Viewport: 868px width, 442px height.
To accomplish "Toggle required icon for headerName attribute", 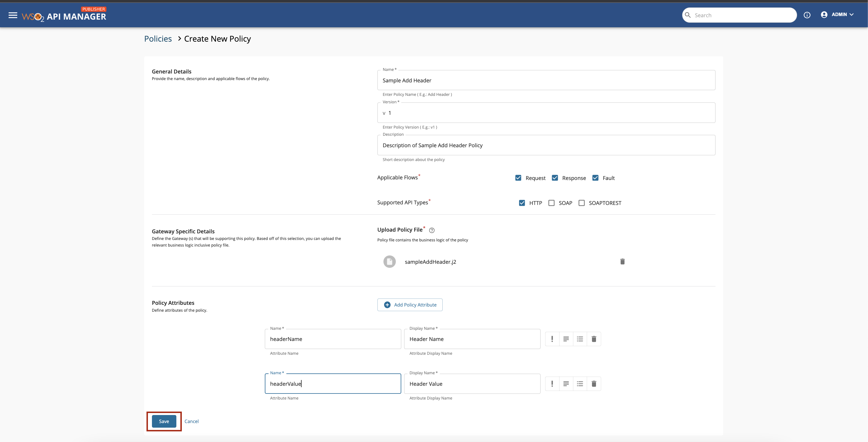I will 552,339.
